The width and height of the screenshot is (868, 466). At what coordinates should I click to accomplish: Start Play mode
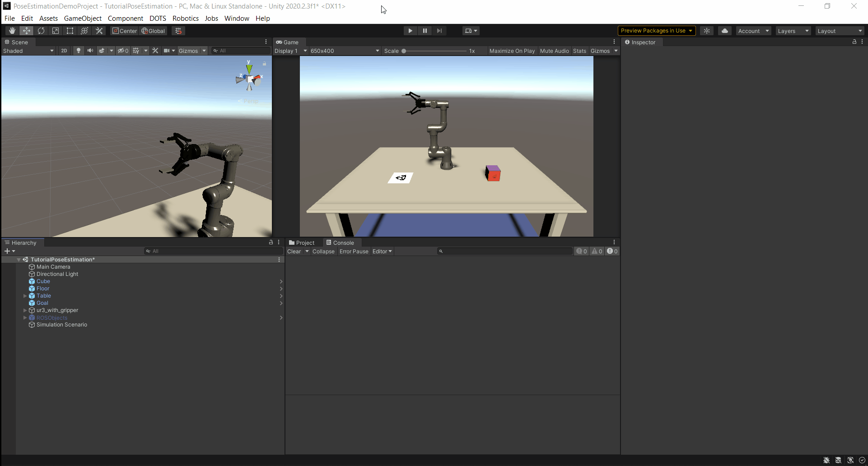click(x=410, y=31)
